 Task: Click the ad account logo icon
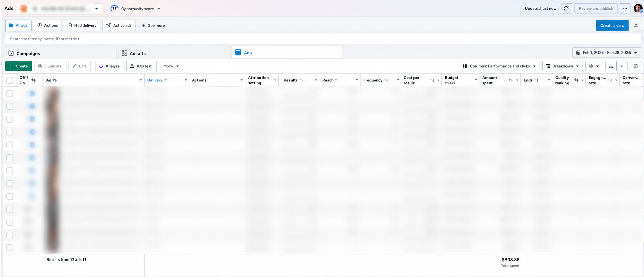pyautogui.click(x=24, y=9)
